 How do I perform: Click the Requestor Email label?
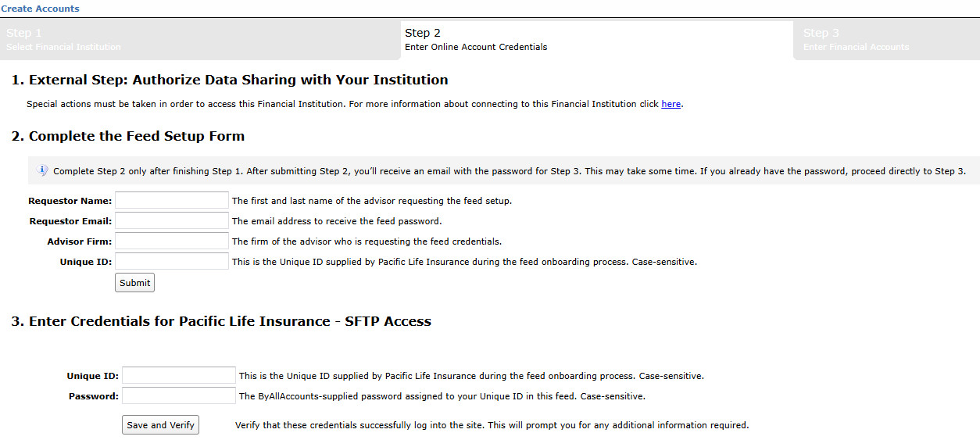pyautogui.click(x=71, y=221)
